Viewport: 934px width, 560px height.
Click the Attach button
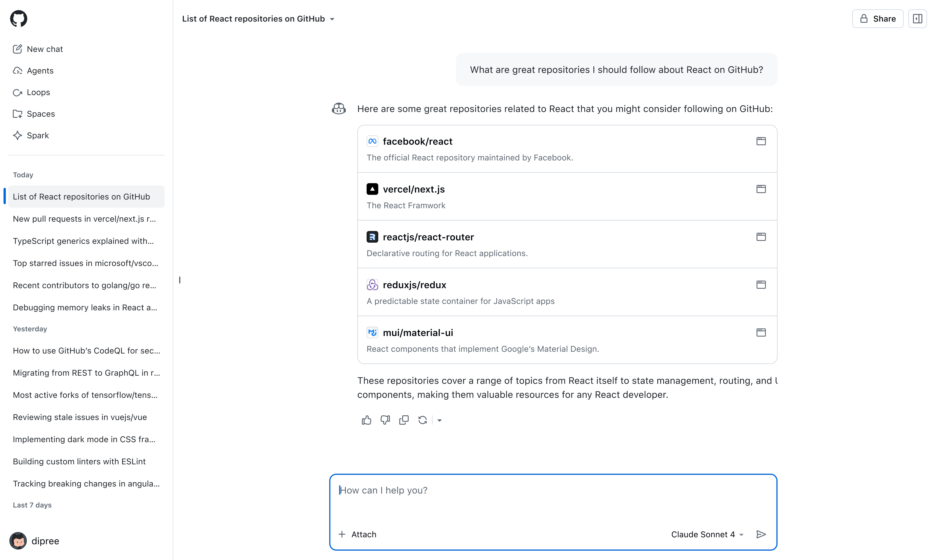point(357,534)
